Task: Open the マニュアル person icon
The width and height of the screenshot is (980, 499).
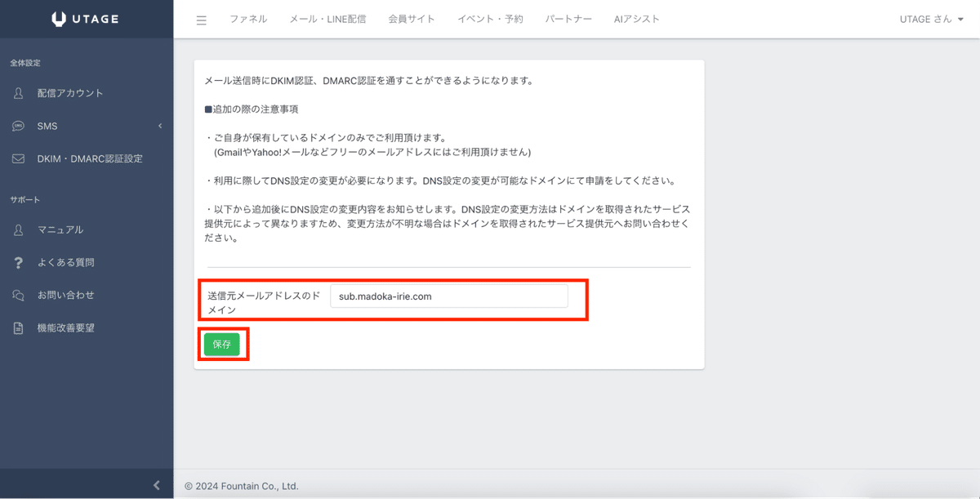Action: (17, 229)
